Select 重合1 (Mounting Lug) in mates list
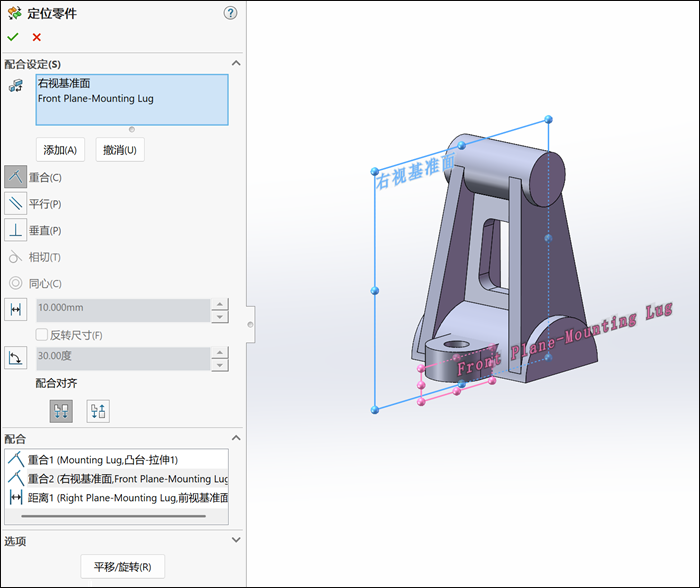 click(x=102, y=460)
